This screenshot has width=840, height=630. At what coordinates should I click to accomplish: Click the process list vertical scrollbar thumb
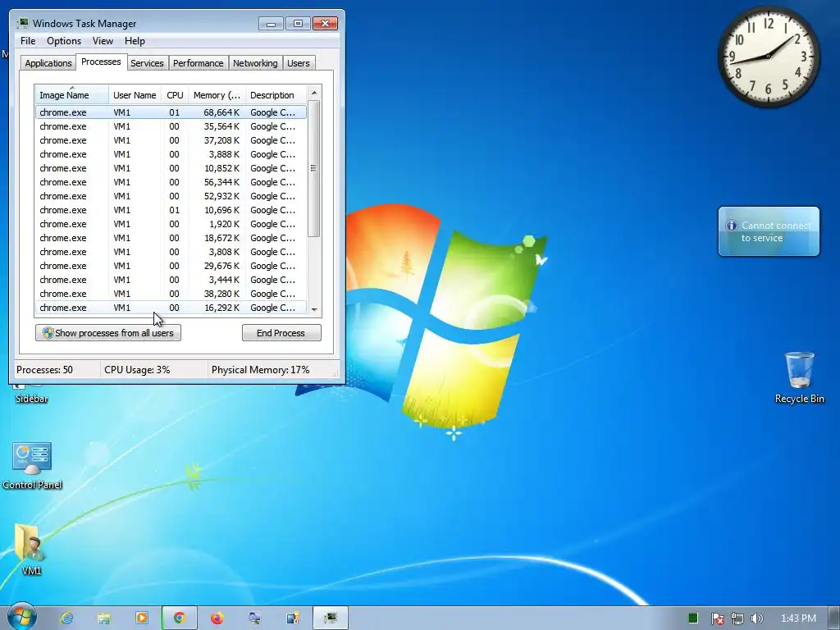314,168
